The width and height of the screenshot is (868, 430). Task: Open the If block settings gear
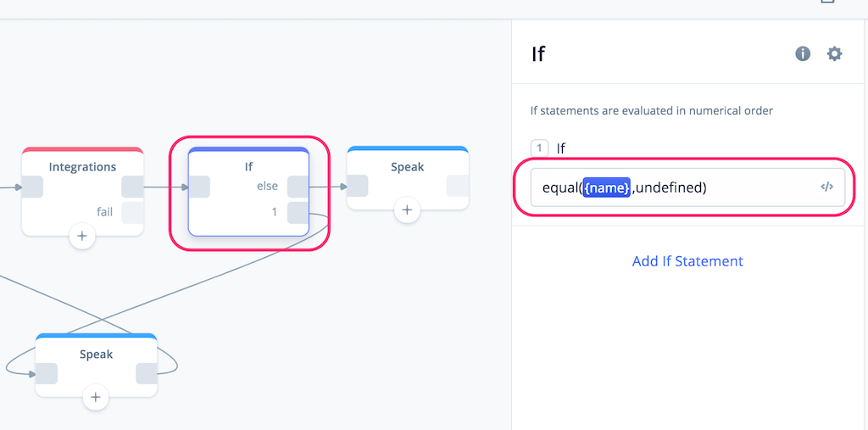coord(834,53)
